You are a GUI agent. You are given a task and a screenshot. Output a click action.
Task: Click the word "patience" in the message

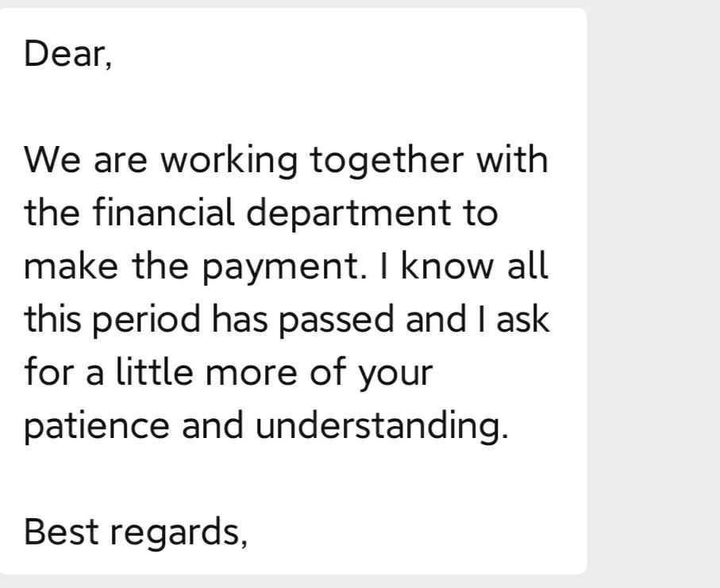tap(96, 427)
